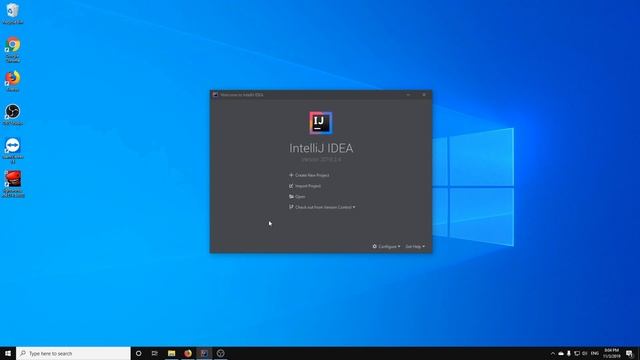Select the OBS Studio desktop shortcut
The height and width of the screenshot is (360, 640).
tap(13, 114)
